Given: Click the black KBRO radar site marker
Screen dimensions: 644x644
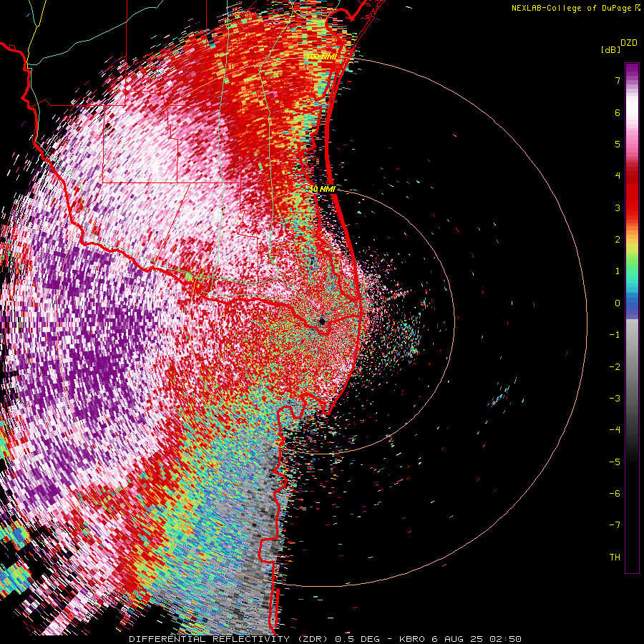Looking at the screenshot, I should [322, 321].
